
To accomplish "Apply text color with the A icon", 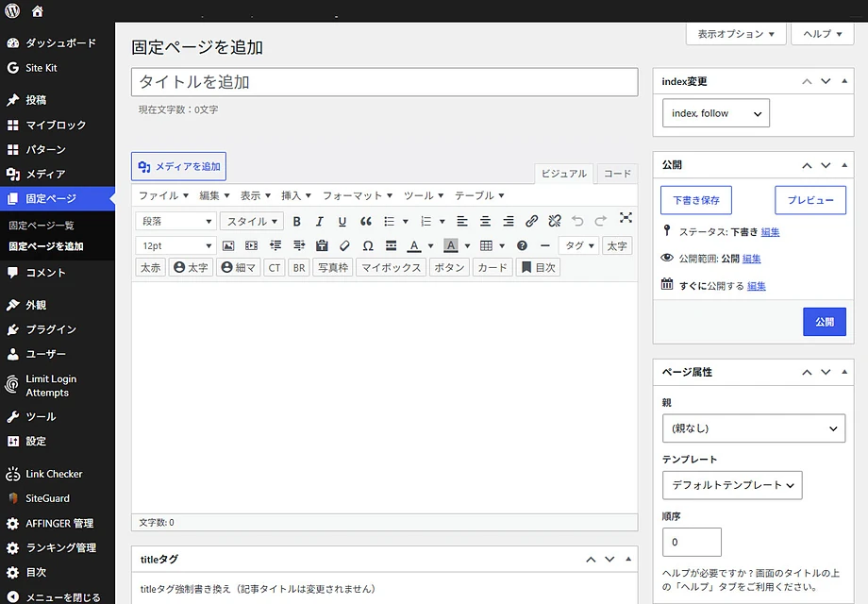I will (414, 245).
